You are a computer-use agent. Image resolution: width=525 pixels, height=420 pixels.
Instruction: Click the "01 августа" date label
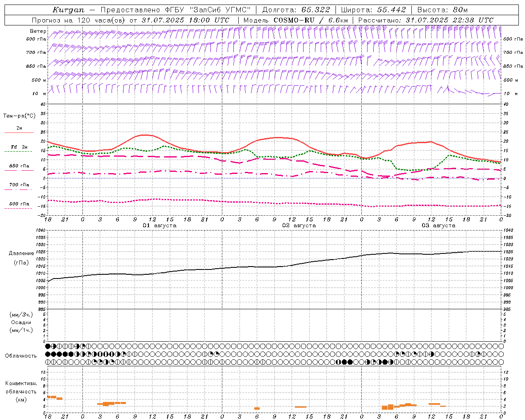[x=160, y=226]
